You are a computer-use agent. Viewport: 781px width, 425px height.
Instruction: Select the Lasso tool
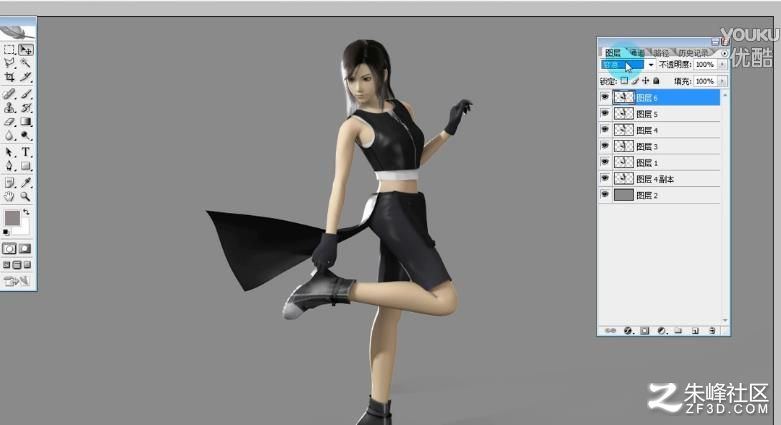tap(9, 63)
